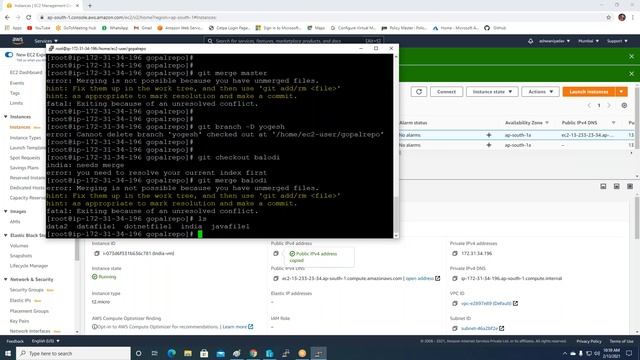Refresh the EC2 instances list

point(419,92)
